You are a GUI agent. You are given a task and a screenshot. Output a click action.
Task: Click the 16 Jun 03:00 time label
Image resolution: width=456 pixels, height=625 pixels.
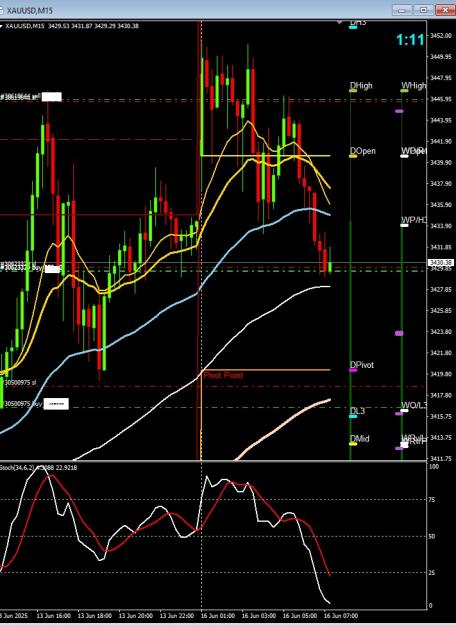click(x=259, y=616)
